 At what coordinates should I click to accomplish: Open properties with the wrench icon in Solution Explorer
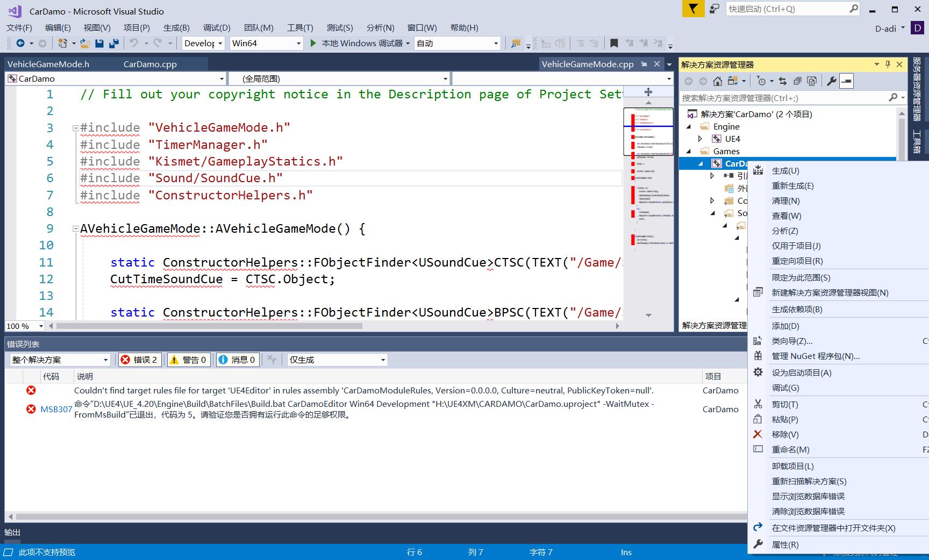pyautogui.click(x=832, y=81)
